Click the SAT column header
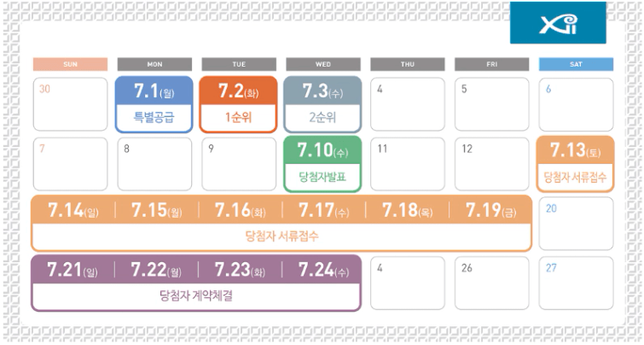The height and width of the screenshot is (345, 644). 576,64
